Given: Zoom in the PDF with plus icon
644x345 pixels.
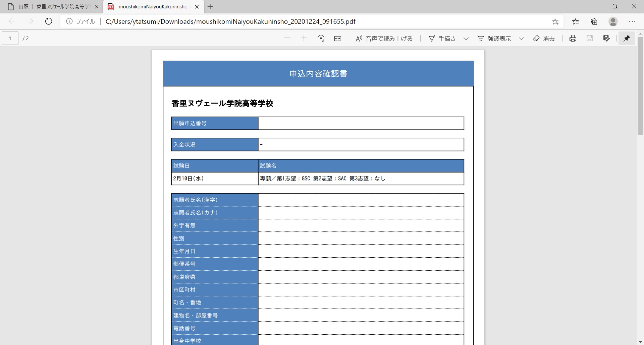Looking at the screenshot, I should click(304, 38).
